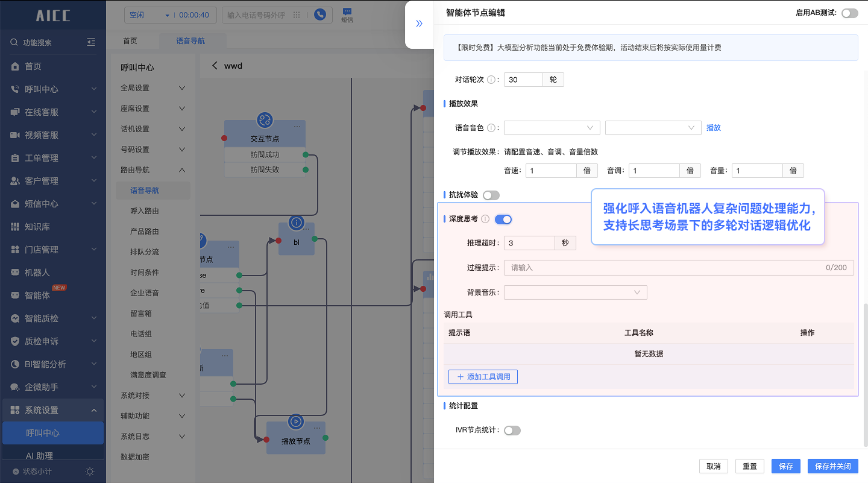Select the bl node info icon
Screen dimensions: 868x483
296,223
